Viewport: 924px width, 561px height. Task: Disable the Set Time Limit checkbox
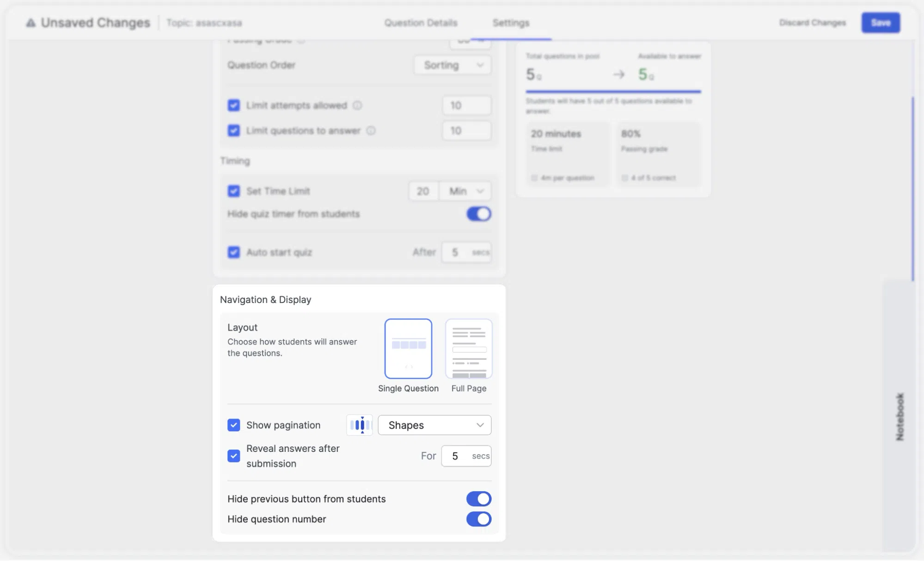[x=234, y=191]
